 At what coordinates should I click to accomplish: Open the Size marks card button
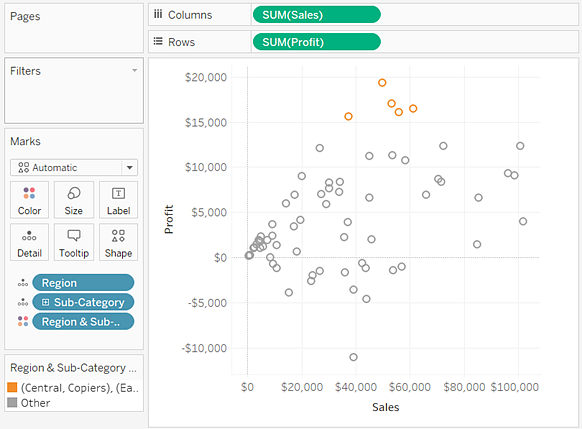73,200
